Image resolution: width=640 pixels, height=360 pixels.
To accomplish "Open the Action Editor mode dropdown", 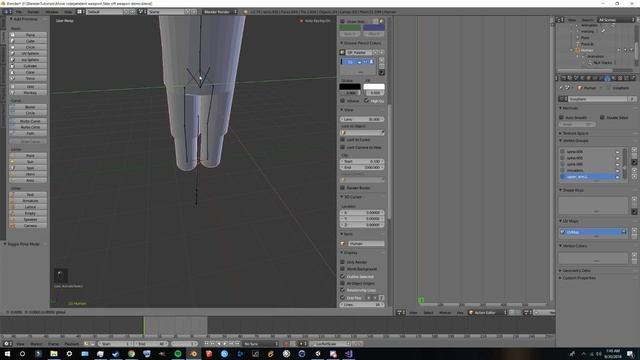I will tap(487, 312).
